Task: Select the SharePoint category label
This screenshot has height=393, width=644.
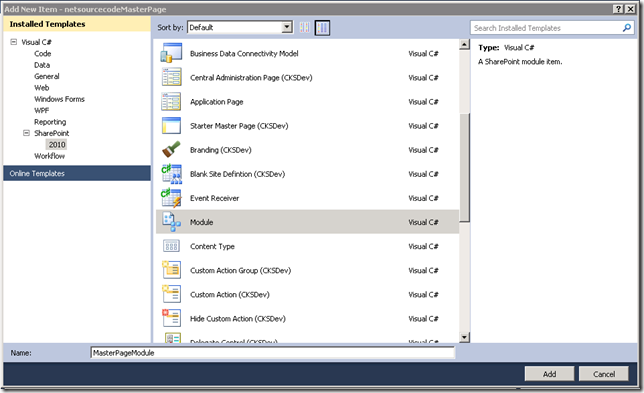Action: (x=52, y=133)
